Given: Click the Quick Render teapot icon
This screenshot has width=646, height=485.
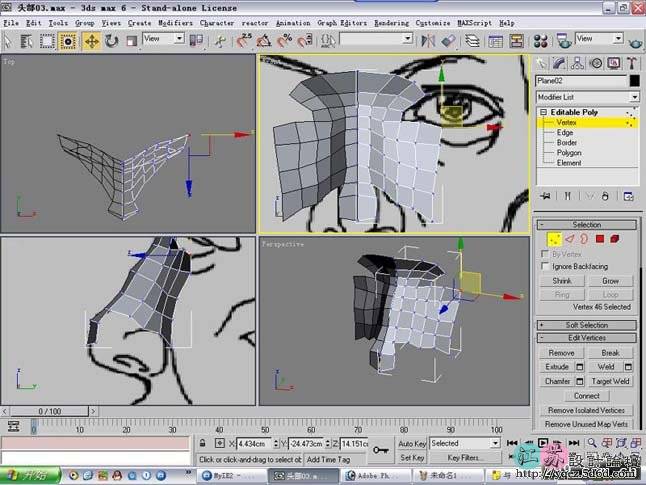Looking at the screenshot, I should pyautogui.click(x=635, y=42).
